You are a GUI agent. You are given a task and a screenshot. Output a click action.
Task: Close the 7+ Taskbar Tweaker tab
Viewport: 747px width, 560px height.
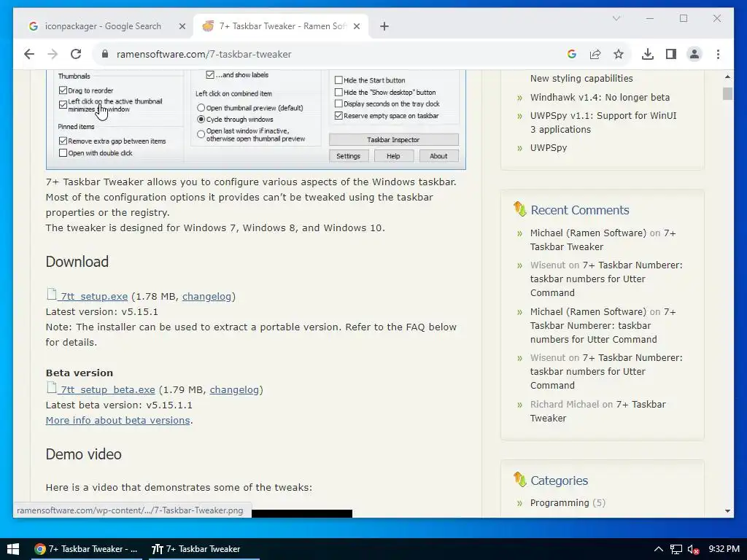(x=356, y=26)
